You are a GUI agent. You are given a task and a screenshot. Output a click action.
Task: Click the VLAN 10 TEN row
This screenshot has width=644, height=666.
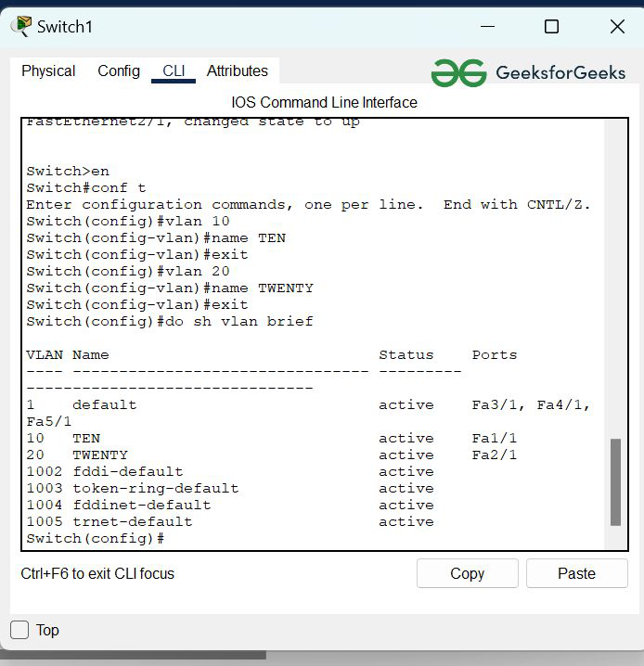(x=272, y=439)
